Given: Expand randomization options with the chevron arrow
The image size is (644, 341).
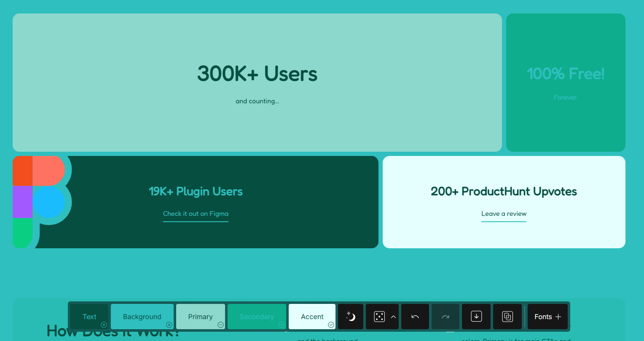Looking at the screenshot, I should point(393,317).
